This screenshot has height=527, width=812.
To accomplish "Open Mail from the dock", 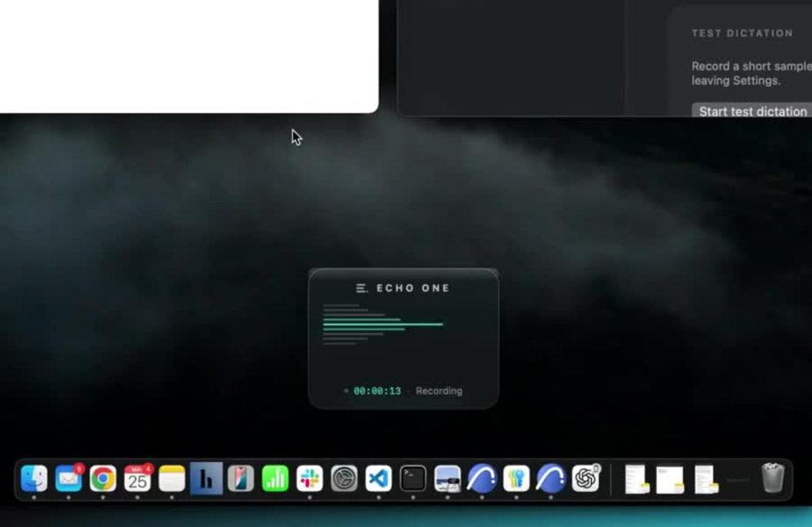I will [68, 478].
